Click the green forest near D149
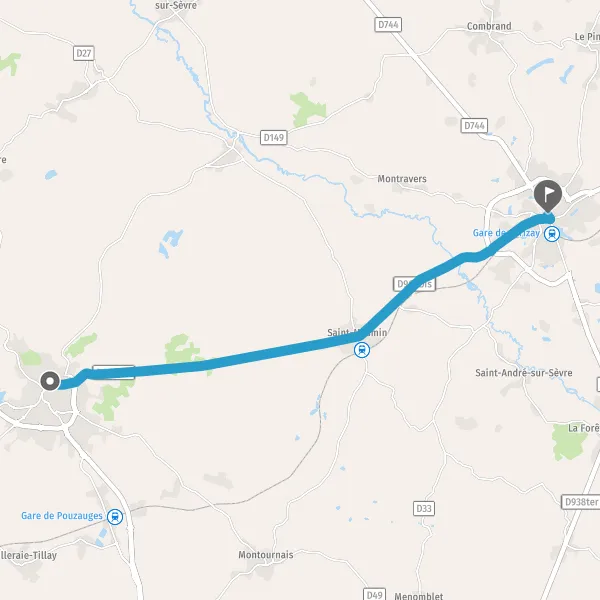600x600 pixels. [x=308, y=110]
